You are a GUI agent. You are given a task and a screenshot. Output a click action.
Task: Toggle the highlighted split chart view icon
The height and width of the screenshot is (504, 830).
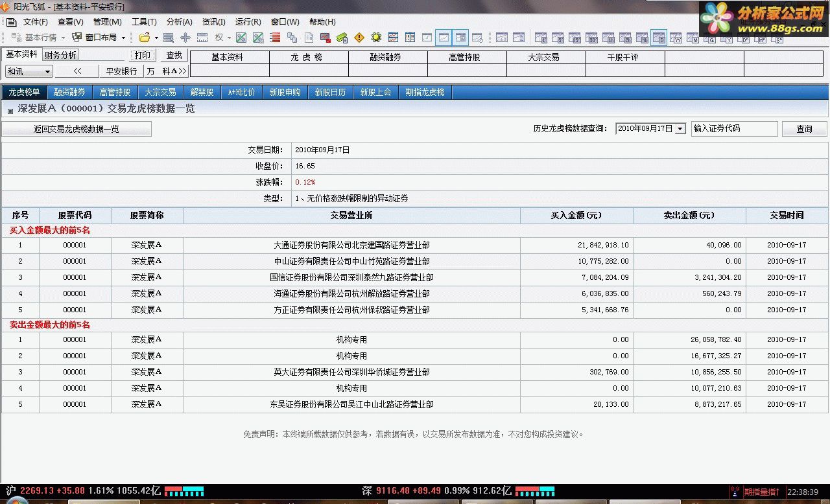tap(460, 38)
